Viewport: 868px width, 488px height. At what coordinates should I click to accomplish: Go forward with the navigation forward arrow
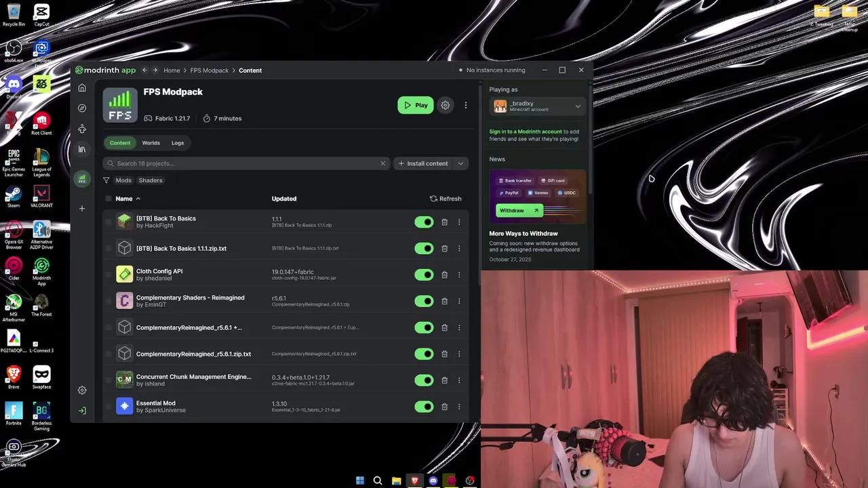(155, 70)
